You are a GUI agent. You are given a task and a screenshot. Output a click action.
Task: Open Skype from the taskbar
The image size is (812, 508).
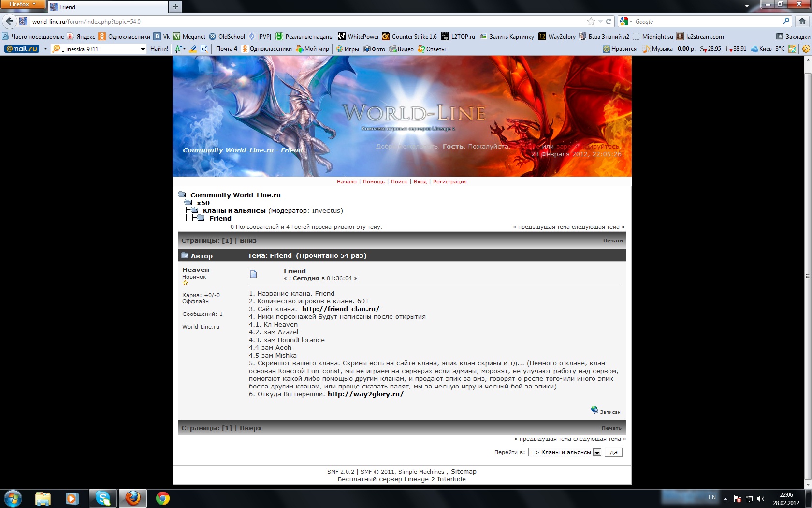[x=103, y=498]
